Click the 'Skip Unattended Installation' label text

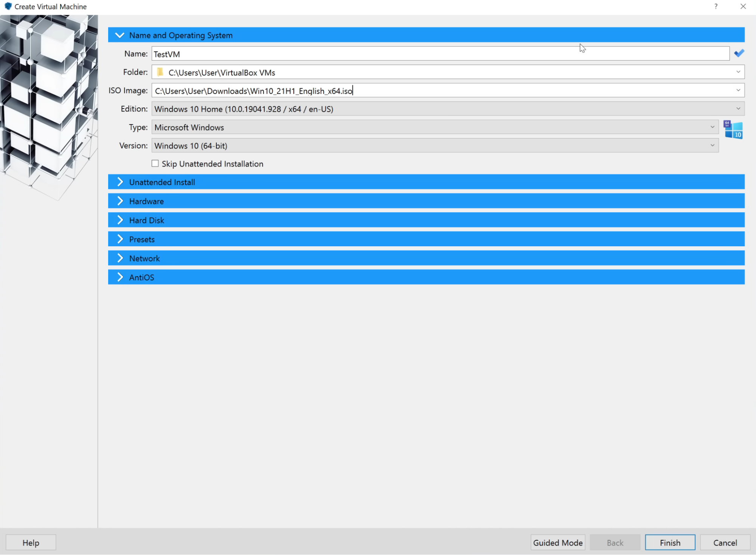click(x=213, y=164)
